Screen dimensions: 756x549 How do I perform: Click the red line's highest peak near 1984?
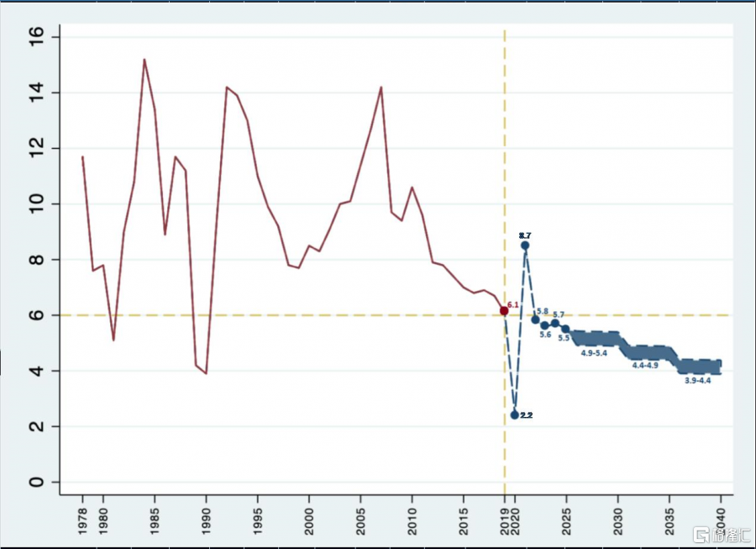[x=144, y=60]
